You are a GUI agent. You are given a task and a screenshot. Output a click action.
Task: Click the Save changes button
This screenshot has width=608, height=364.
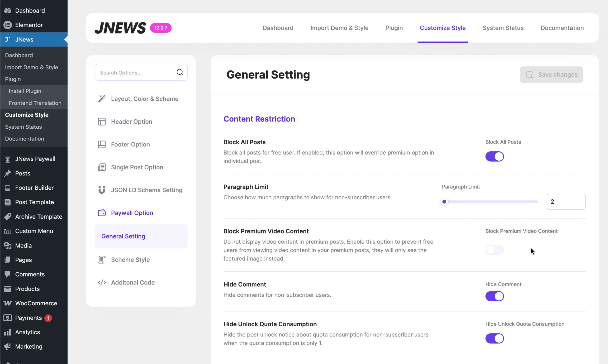click(x=551, y=74)
